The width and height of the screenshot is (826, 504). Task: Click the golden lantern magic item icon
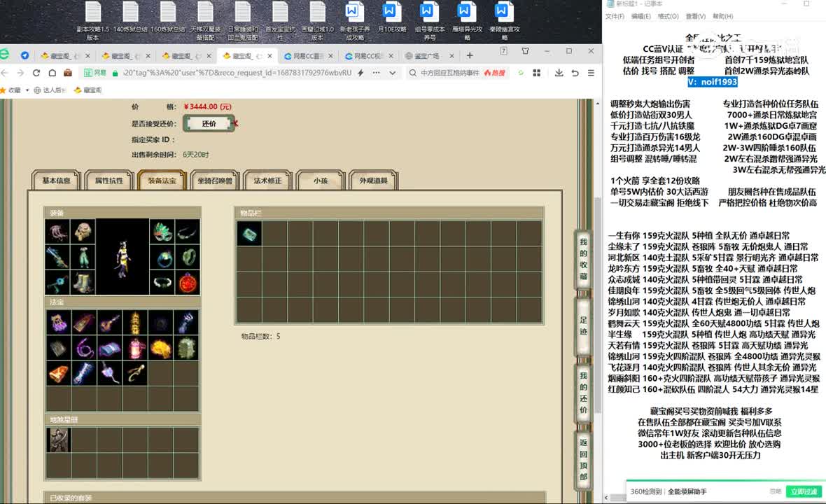[135, 322]
